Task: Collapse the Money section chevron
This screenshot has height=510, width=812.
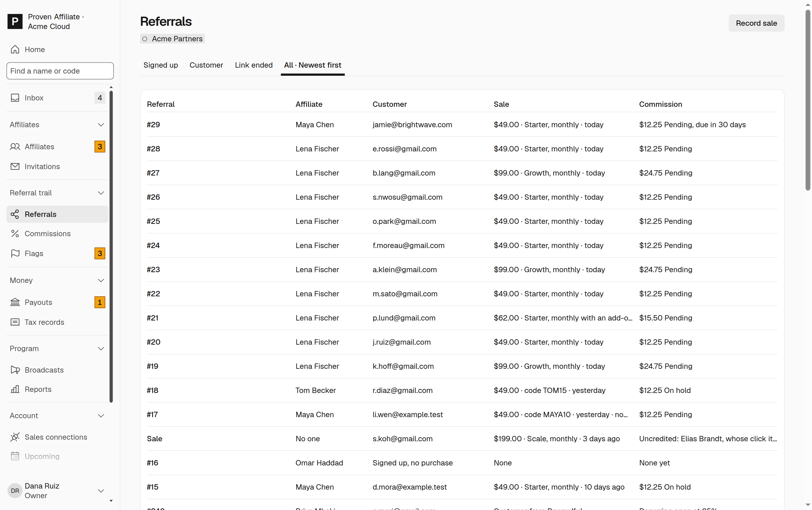Action: tap(101, 280)
